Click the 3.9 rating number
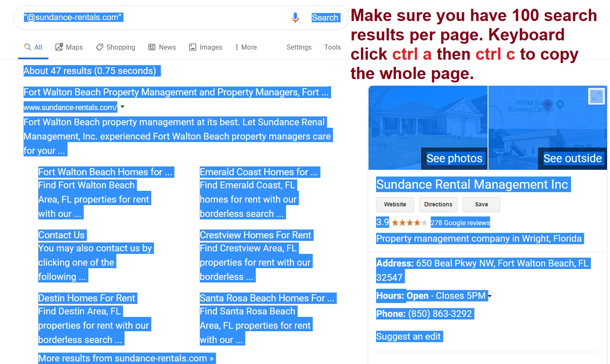610x364 pixels. click(x=382, y=222)
